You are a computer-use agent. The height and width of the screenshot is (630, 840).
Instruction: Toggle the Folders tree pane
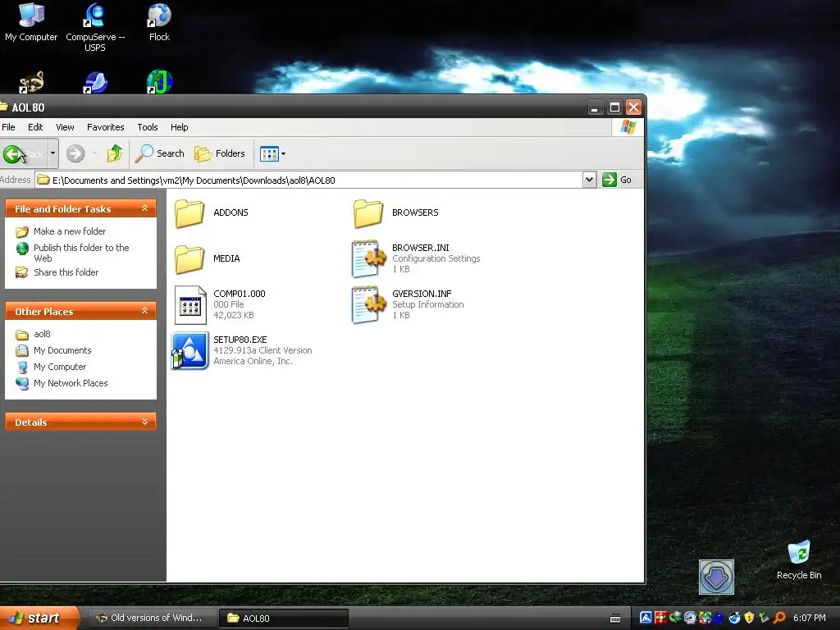click(x=220, y=153)
